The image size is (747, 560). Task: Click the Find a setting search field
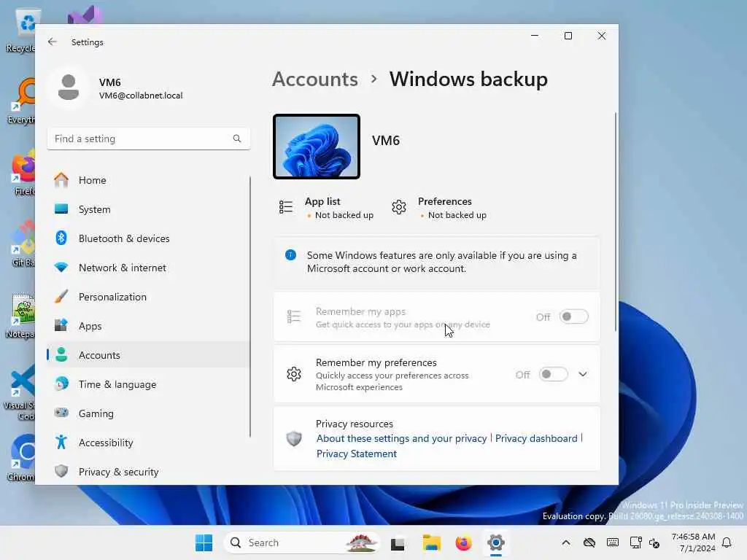[x=149, y=139]
